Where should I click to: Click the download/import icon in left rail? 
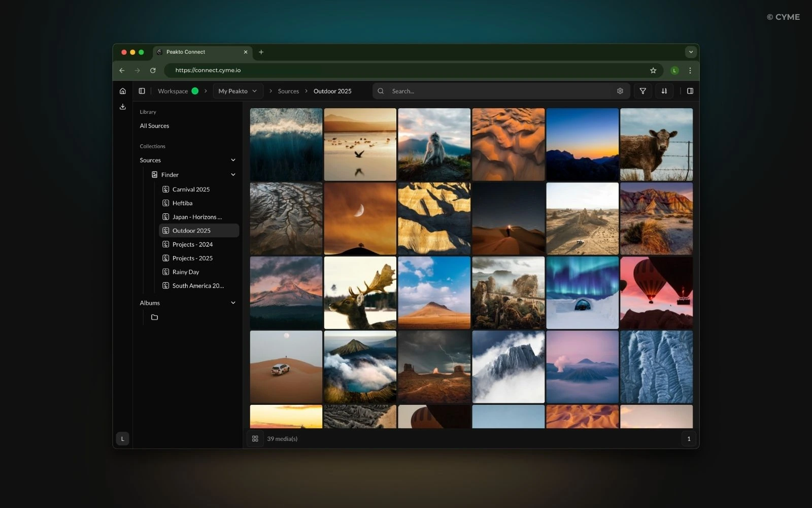pyautogui.click(x=122, y=107)
